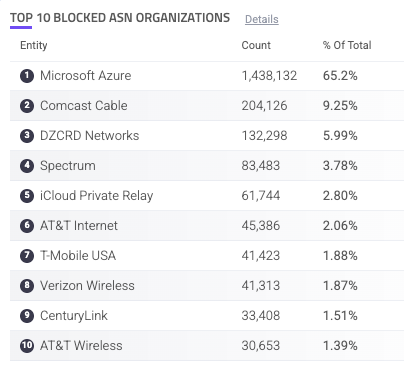The image size is (413, 369).
Task: Click rank 6 badge beside AT&T Internet
Action: click(27, 226)
